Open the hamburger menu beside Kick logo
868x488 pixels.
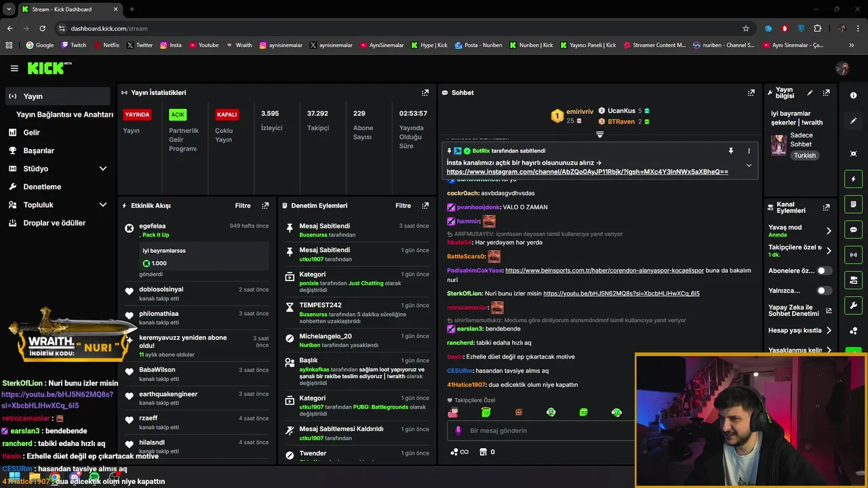coord(14,68)
